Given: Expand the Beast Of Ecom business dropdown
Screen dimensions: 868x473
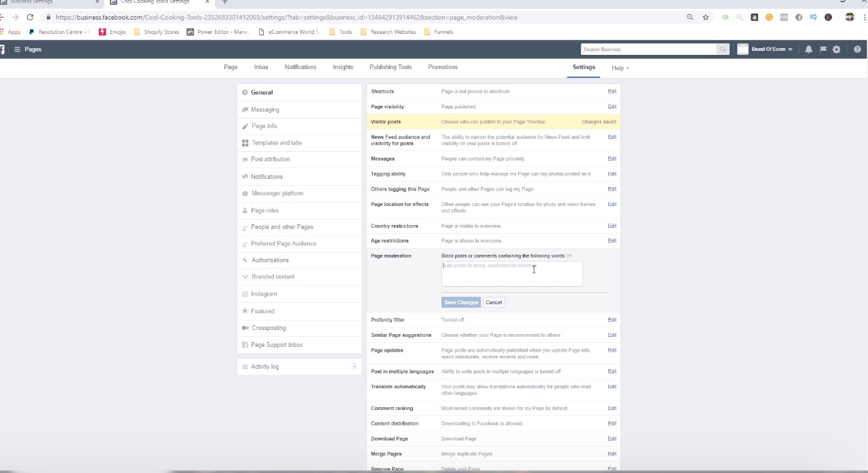Looking at the screenshot, I should coord(765,49).
